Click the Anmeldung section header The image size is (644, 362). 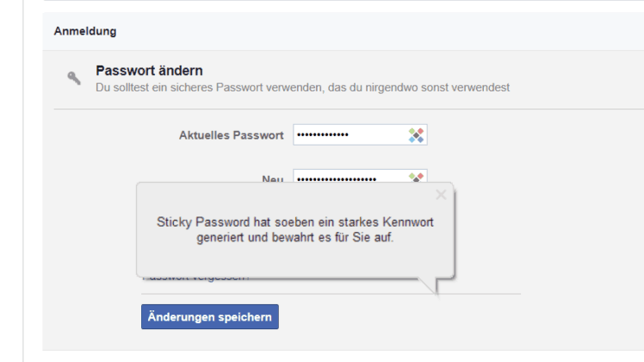click(x=85, y=31)
